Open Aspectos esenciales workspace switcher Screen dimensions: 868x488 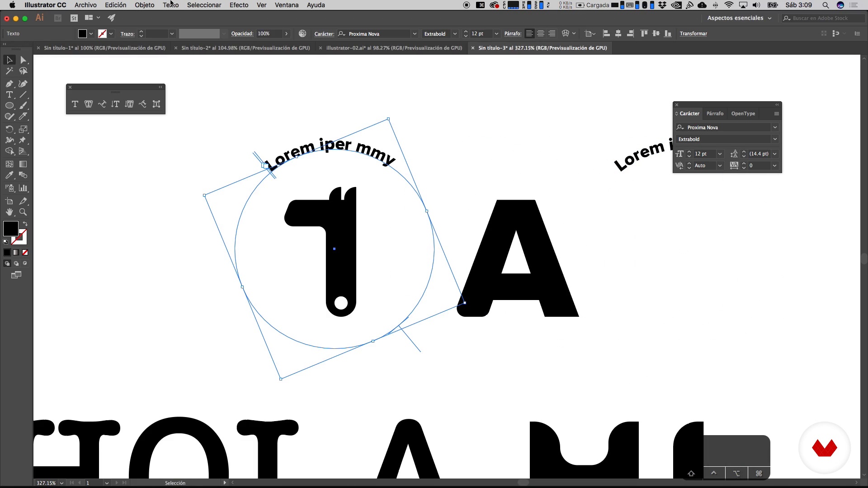pyautogui.click(x=739, y=18)
